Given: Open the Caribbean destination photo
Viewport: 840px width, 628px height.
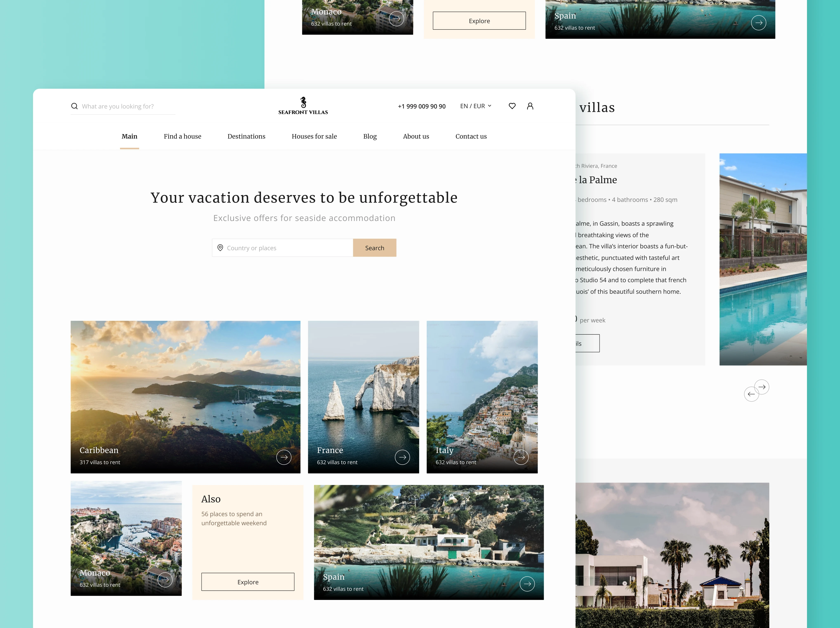Looking at the screenshot, I should click(x=185, y=397).
